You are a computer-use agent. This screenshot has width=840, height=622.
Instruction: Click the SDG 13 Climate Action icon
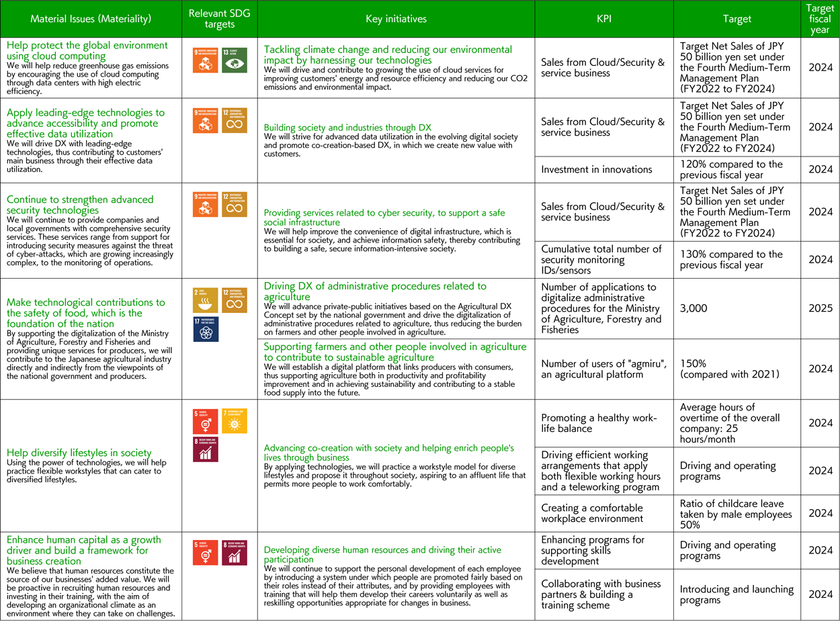234,60
